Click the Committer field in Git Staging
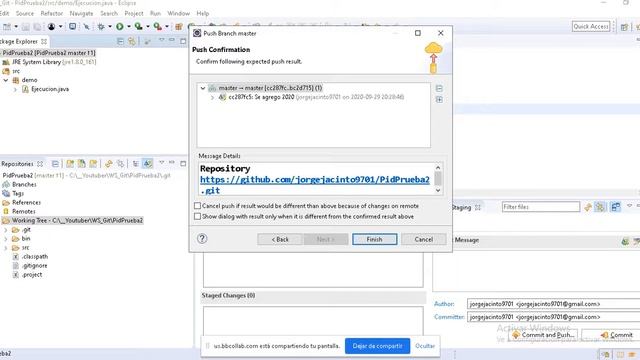This screenshot has height=360, width=640. tap(553, 317)
